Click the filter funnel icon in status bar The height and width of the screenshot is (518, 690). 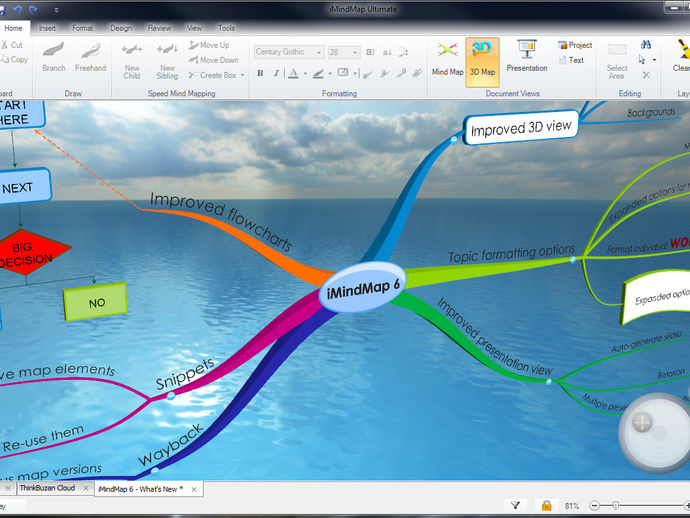coord(515,506)
